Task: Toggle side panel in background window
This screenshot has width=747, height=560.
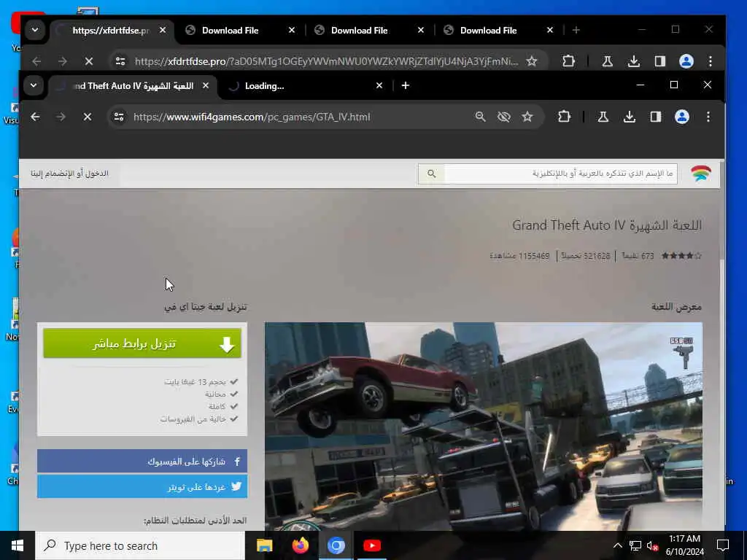Action: [x=659, y=61]
